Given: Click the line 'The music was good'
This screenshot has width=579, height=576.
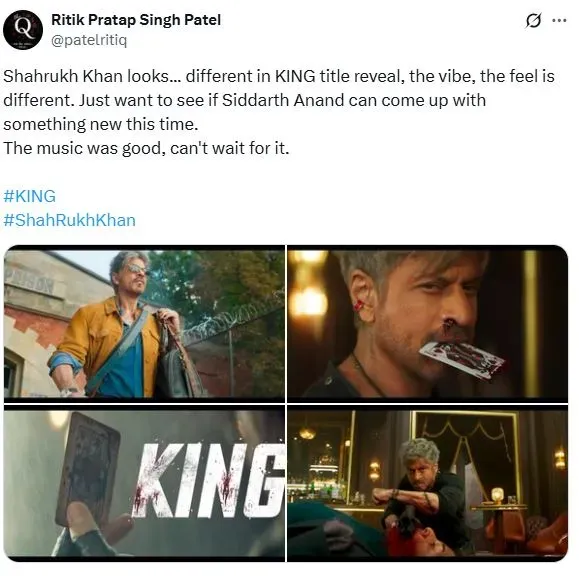Looking at the screenshot, I should (x=146, y=148).
